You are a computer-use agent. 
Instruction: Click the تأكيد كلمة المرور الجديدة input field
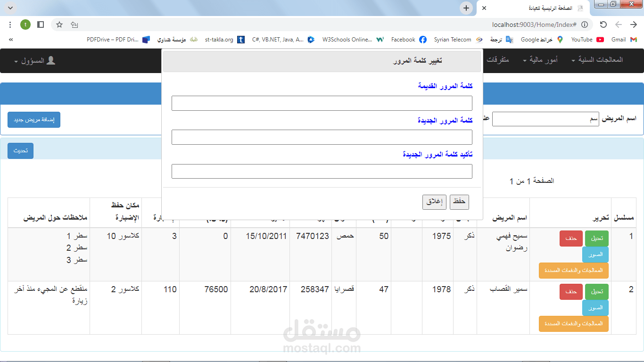[x=322, y=171]
